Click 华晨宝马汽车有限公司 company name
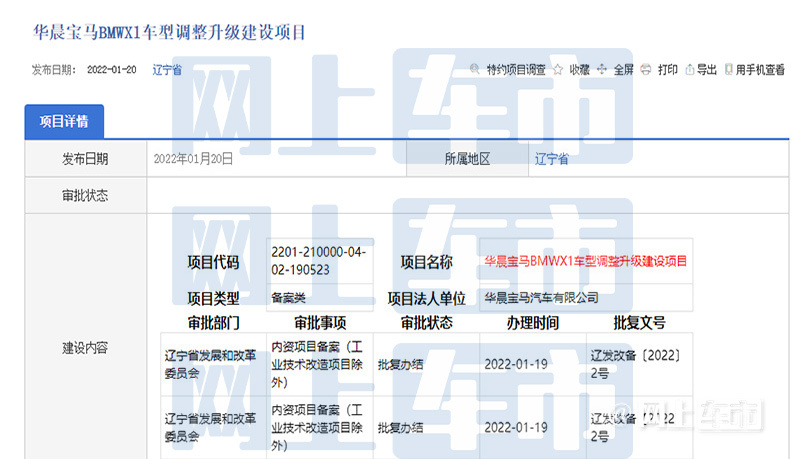 coord(541,298)
